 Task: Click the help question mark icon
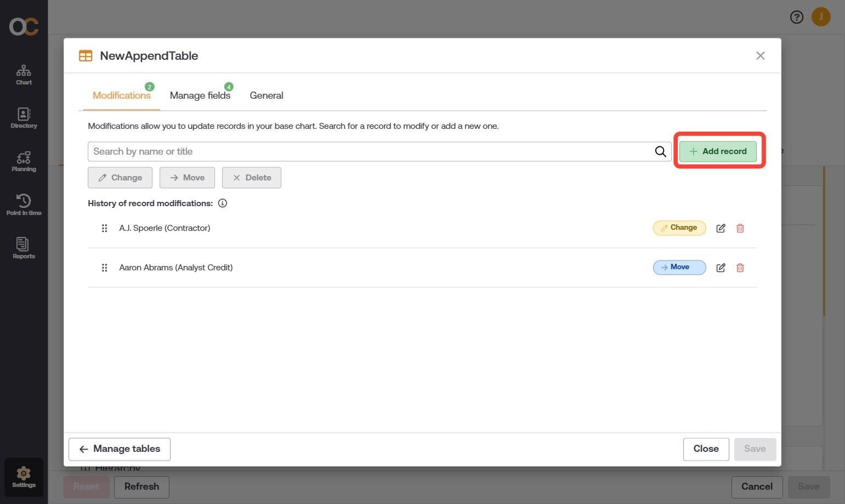point(796,18)
